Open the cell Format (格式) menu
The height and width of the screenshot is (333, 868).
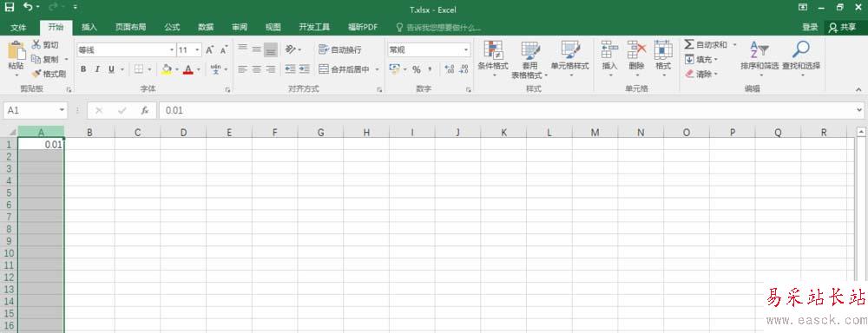pyautogui.click(x=662, y=59)
